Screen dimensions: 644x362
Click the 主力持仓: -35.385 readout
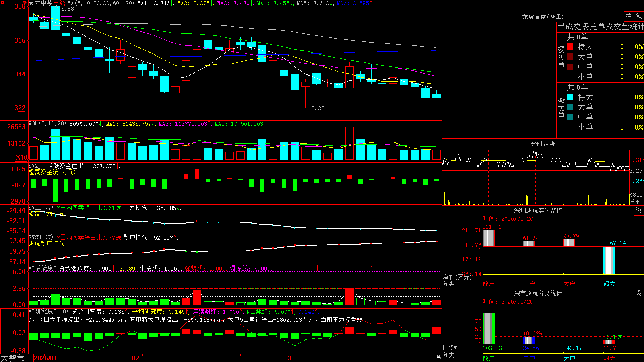152,208
